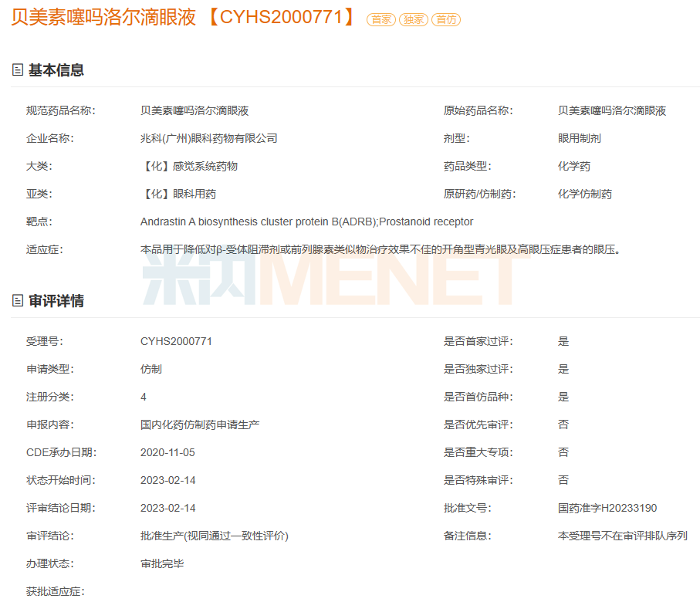
Task: Click the dosage form value 眼用制剂
Action: [x=579, y=139]
